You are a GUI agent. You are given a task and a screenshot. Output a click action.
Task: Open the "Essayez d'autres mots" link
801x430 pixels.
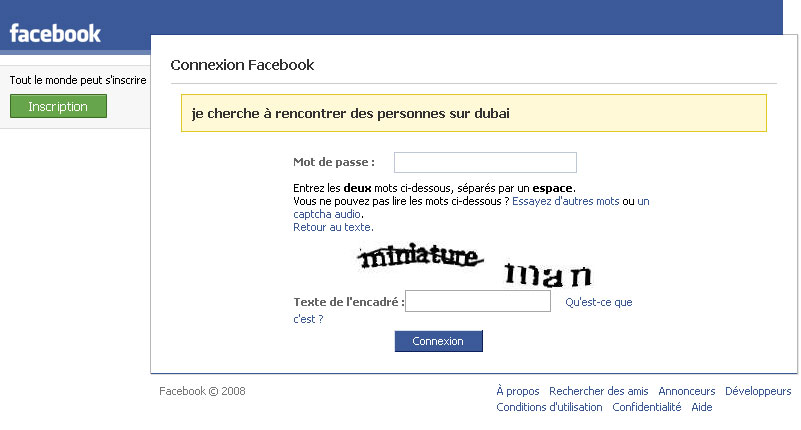(x=565, y=201)
